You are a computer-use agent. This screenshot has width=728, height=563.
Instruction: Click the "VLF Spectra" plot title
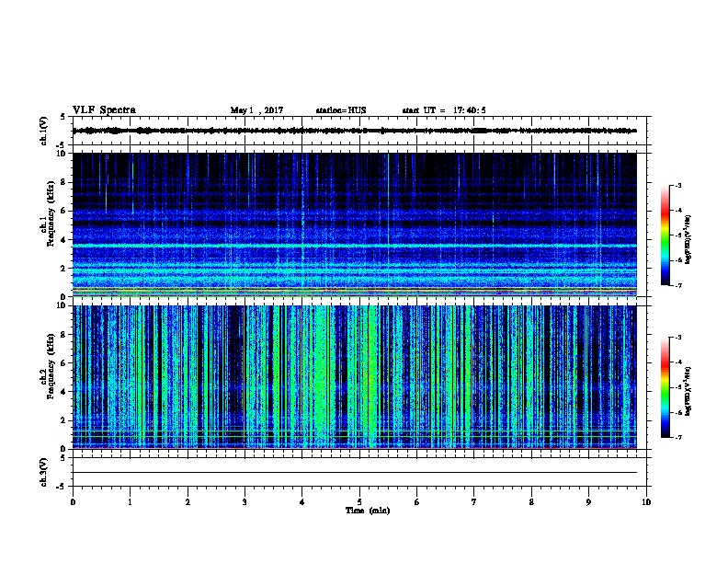tap(104, 110)
